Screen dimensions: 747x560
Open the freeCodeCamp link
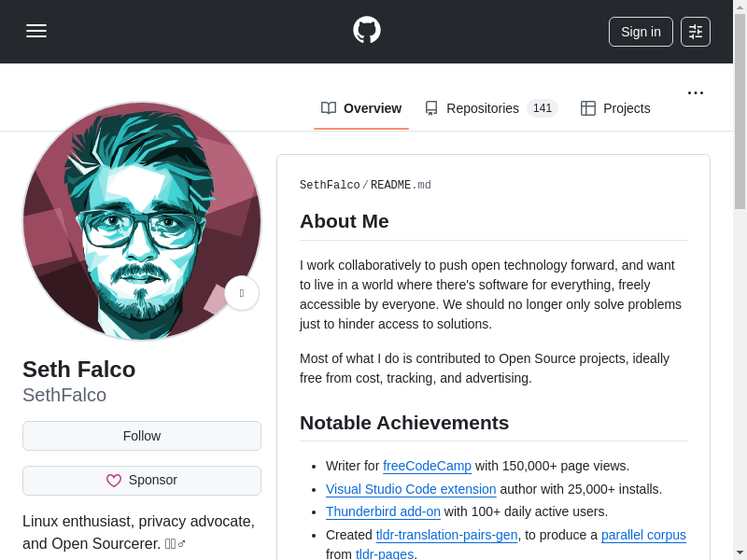pos(427,466)
